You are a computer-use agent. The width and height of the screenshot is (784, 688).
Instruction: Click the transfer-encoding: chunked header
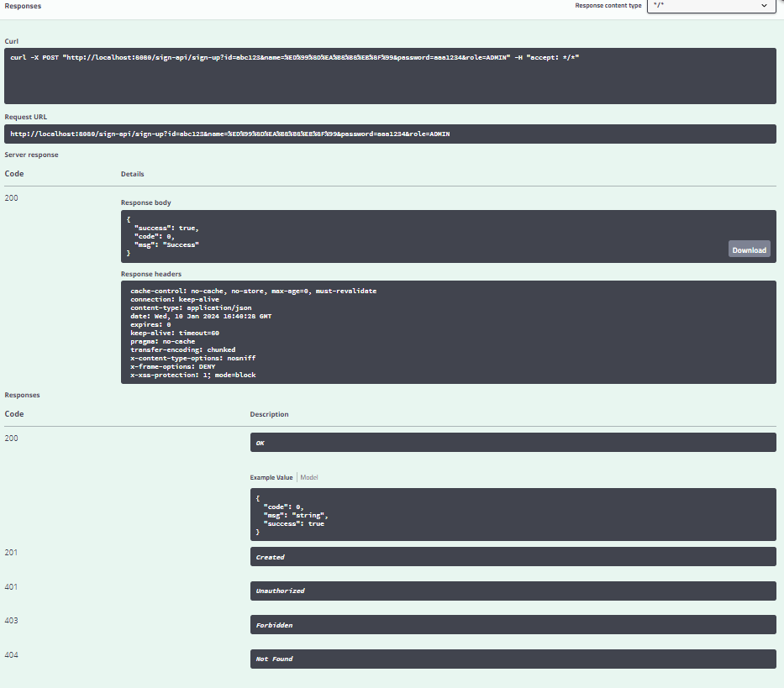[x=183, y=350]
